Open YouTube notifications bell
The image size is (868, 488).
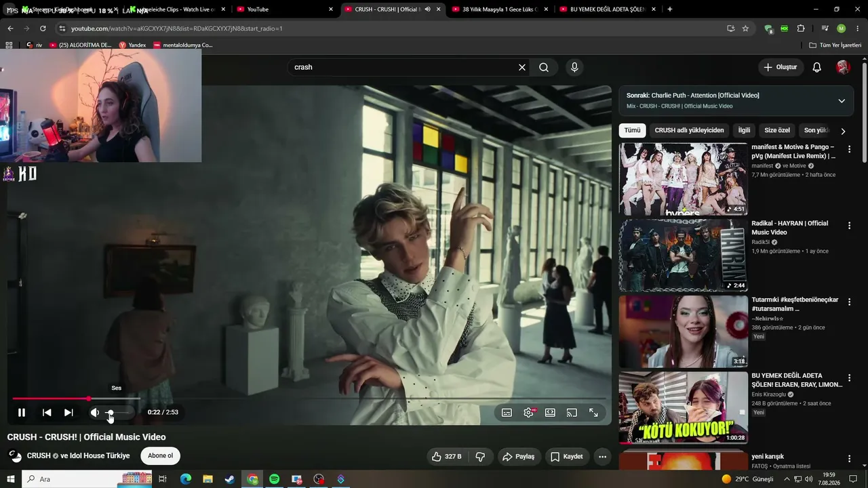[817, 67]
